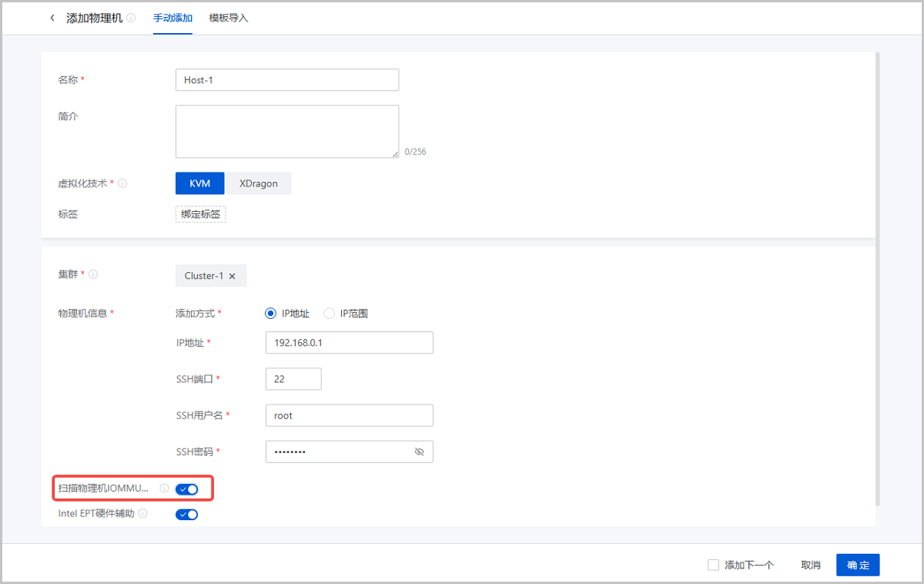Click the info icon next to 扫描物理机IOMMU

pyautogui.click(x=164, y=488)
